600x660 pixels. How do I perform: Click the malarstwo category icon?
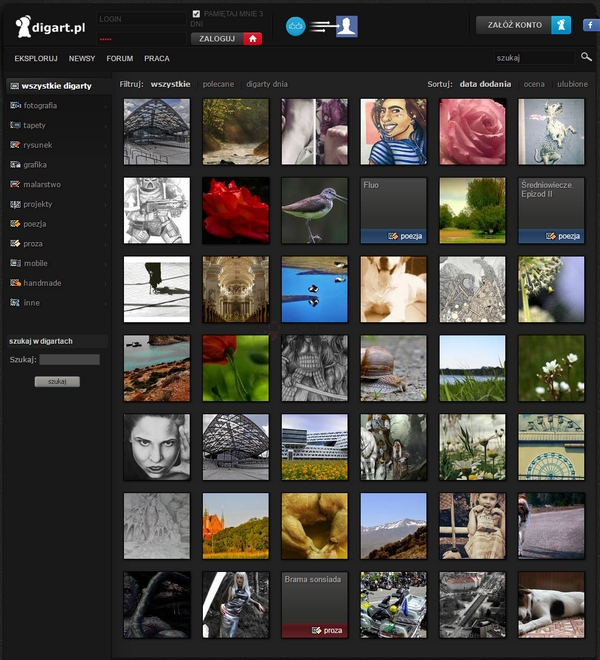tap(16, 184)
